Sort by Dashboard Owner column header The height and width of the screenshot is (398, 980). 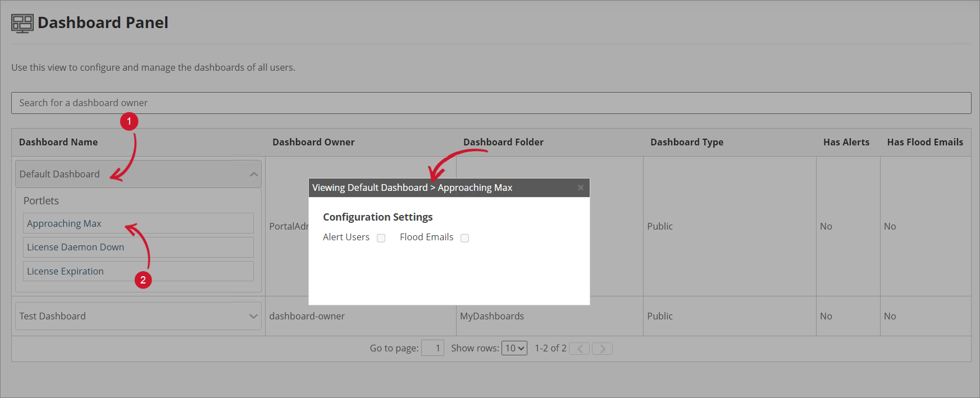(313, 142)
